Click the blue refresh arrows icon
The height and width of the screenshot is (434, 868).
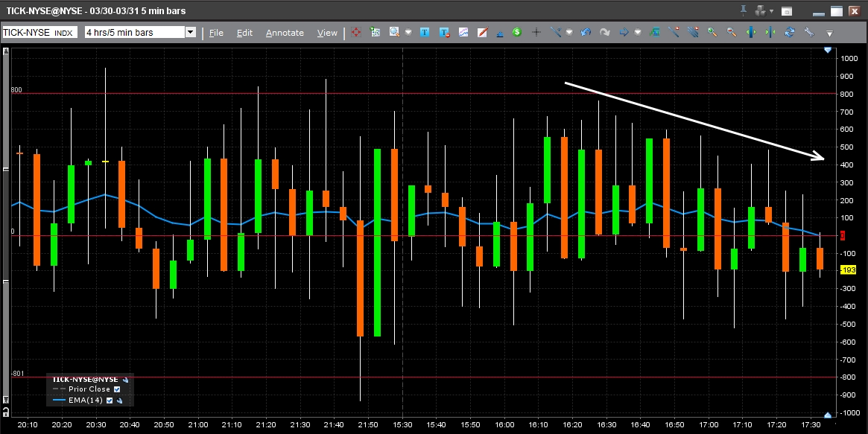[789, 33]
